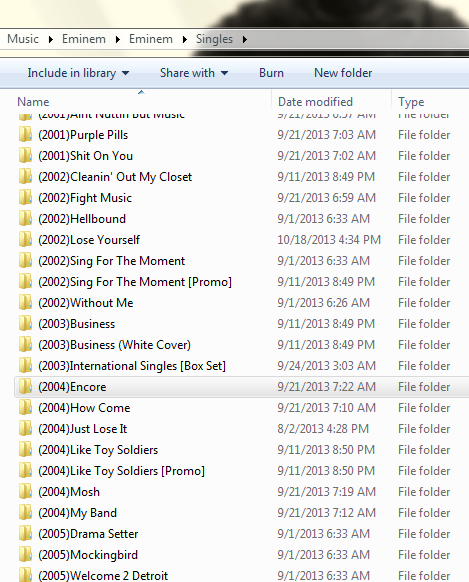Expand arrow after second Eminem breadcrumb
This screenshot has width=469, height=582.
pyautogui.click(x=185, y=39)
